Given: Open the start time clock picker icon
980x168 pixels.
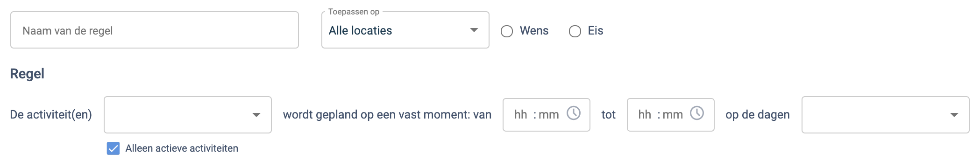Looking at the screenshot, I should [574, 113].
